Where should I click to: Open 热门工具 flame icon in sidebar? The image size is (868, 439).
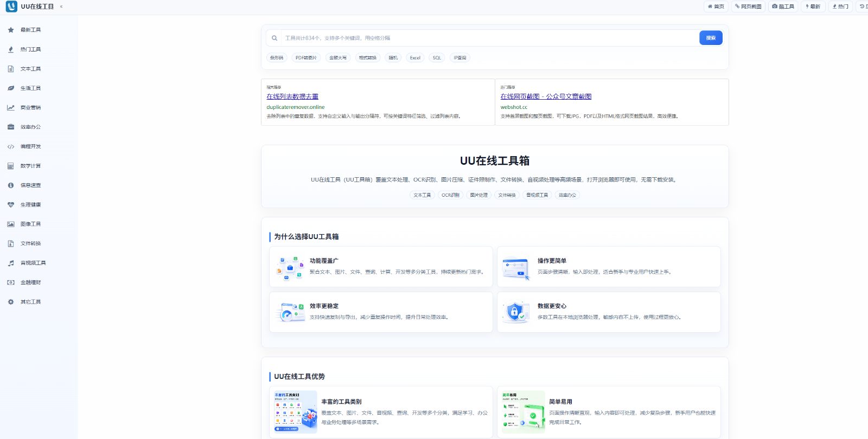11,49
